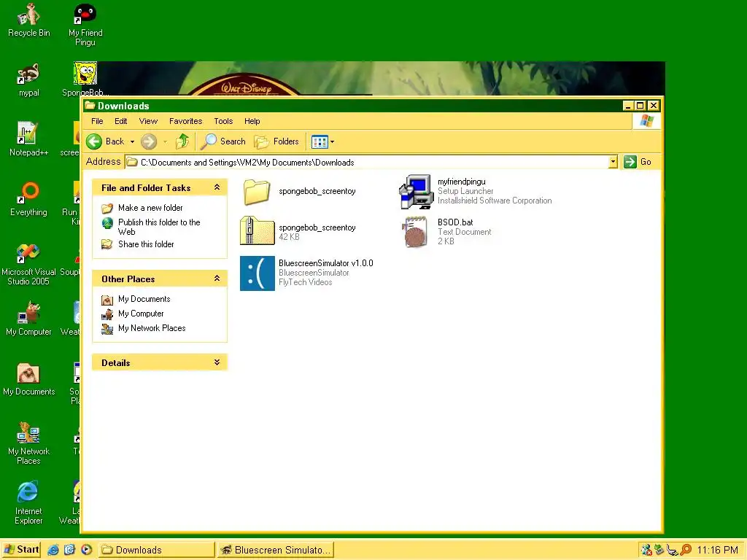The height and width of the screenshot is (560, 747).
Task: Select the spongebob_screentoy zip archive
Action: tap(298, 231)
